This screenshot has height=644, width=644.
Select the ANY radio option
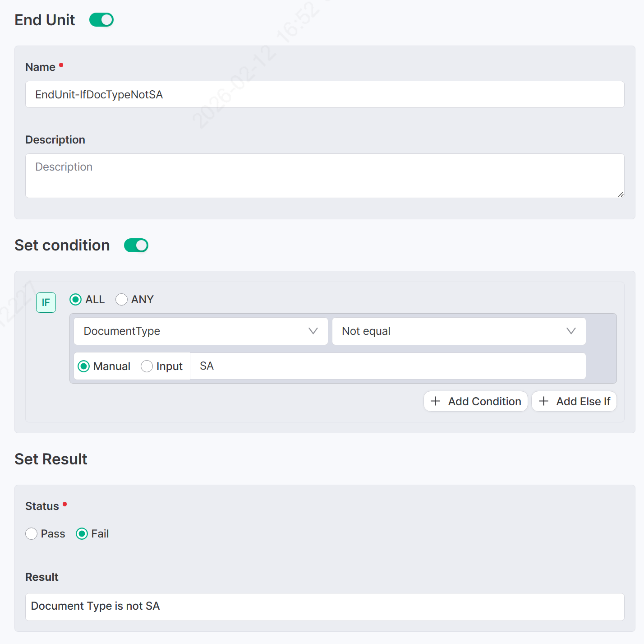(122, 300)
